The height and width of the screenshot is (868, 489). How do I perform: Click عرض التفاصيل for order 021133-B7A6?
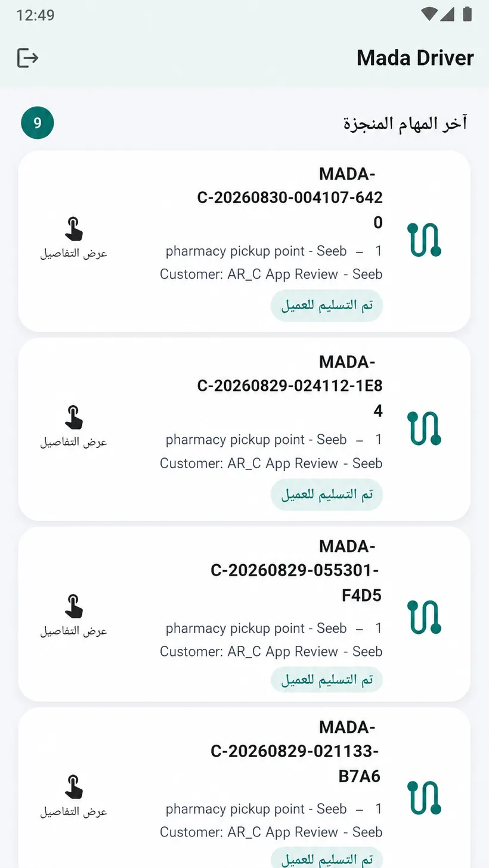point(74,811)
